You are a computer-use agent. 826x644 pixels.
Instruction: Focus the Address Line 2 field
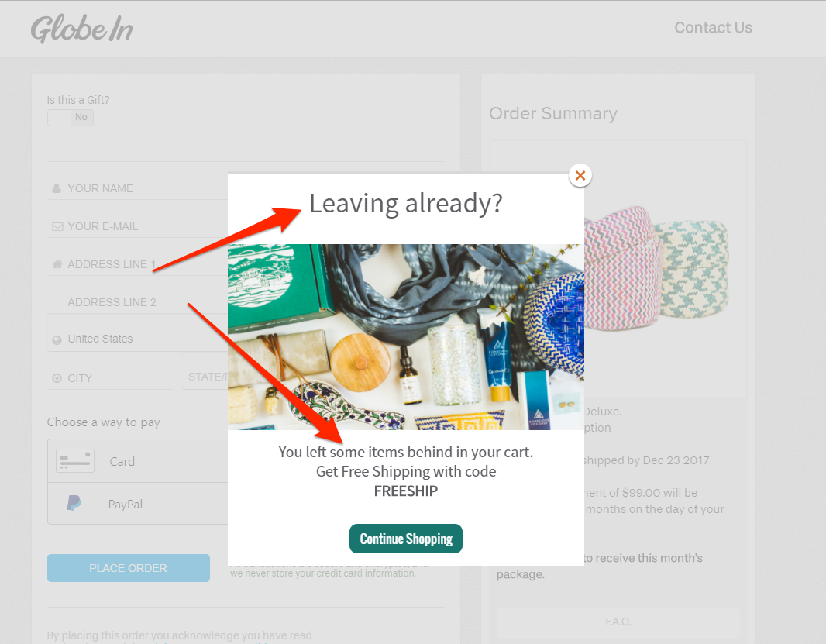point(138,302)
